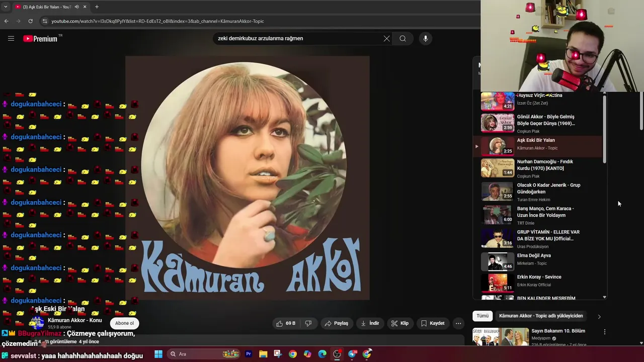The image size is (644, 362).
Task: Open the Kâmuran Akkor - Konu channel link
Action: point(75,320)
